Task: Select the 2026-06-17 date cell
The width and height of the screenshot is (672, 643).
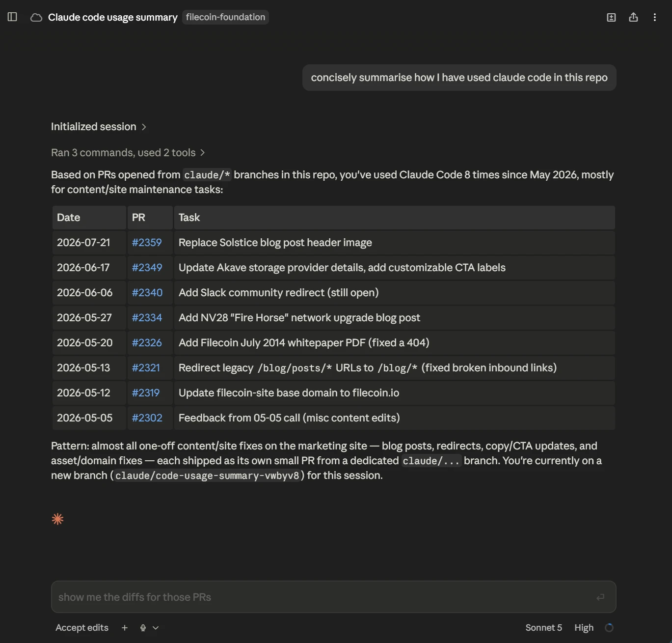Action: point(89,268)
